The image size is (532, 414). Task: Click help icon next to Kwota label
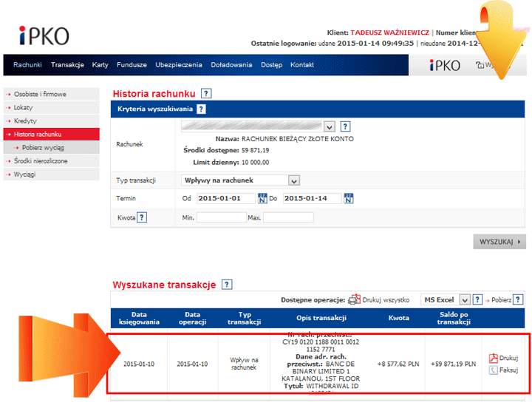coord(142,217)
